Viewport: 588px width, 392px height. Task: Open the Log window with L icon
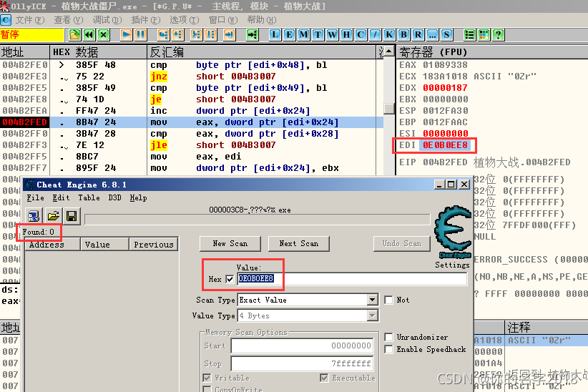tap(275, 35)
